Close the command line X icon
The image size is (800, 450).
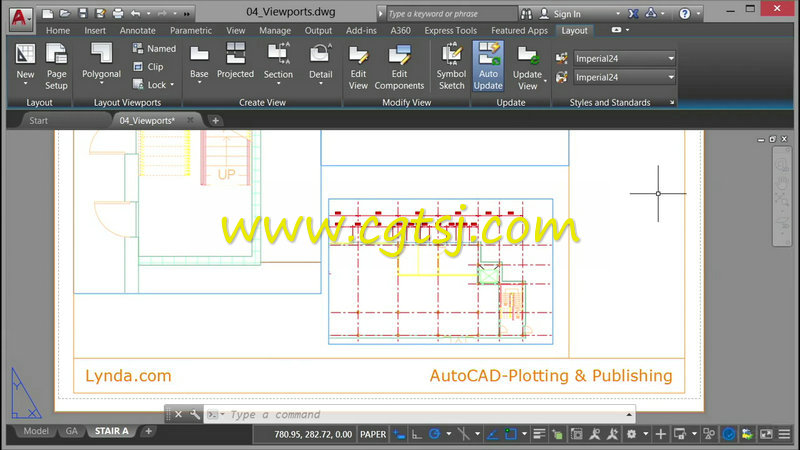pos(178,414)
